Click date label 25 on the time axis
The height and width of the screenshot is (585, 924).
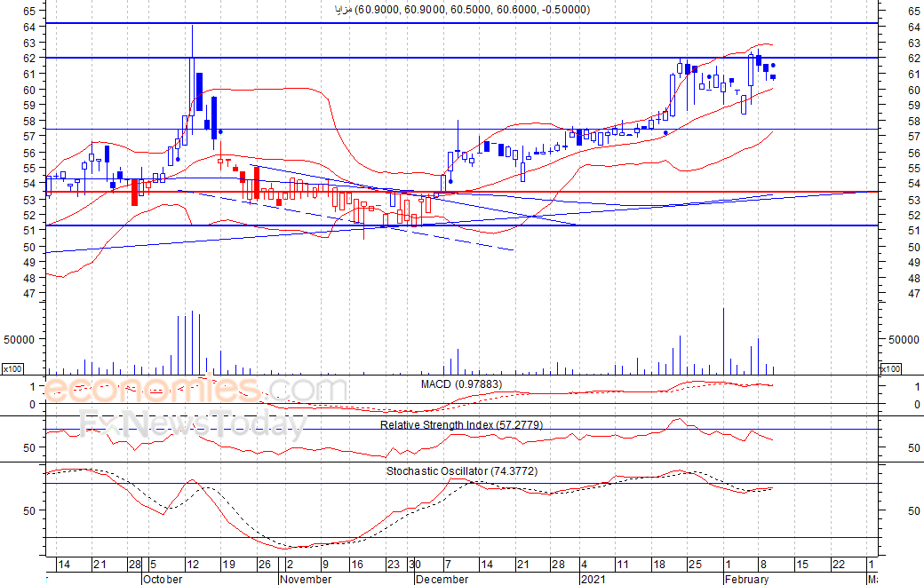coord(695,565)
